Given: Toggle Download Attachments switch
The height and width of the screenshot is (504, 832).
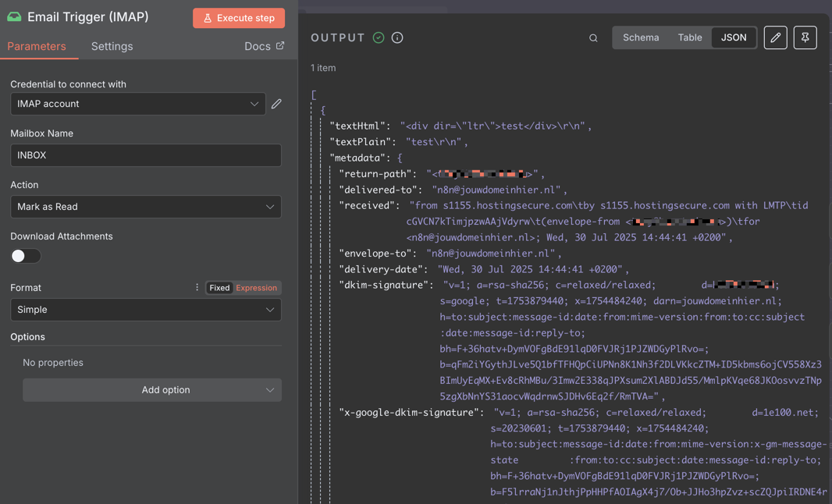Looking at the screenshot, I should click(x=26, y=256).
